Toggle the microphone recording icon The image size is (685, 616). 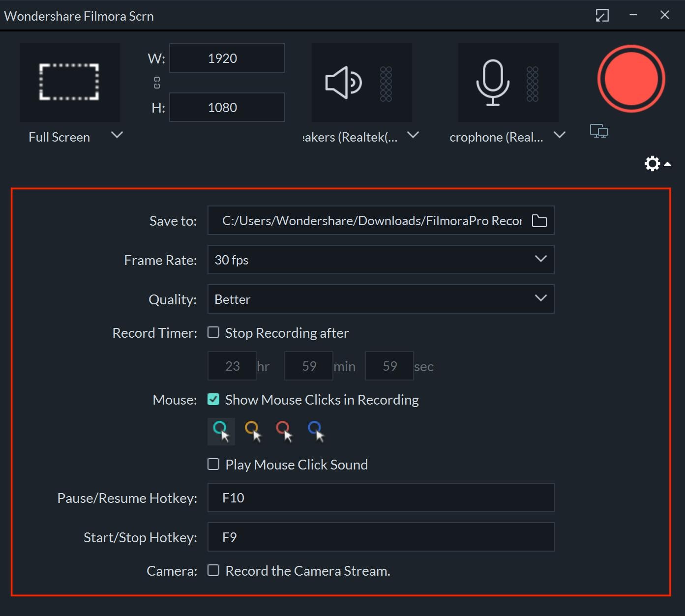[x=492, y=82]
